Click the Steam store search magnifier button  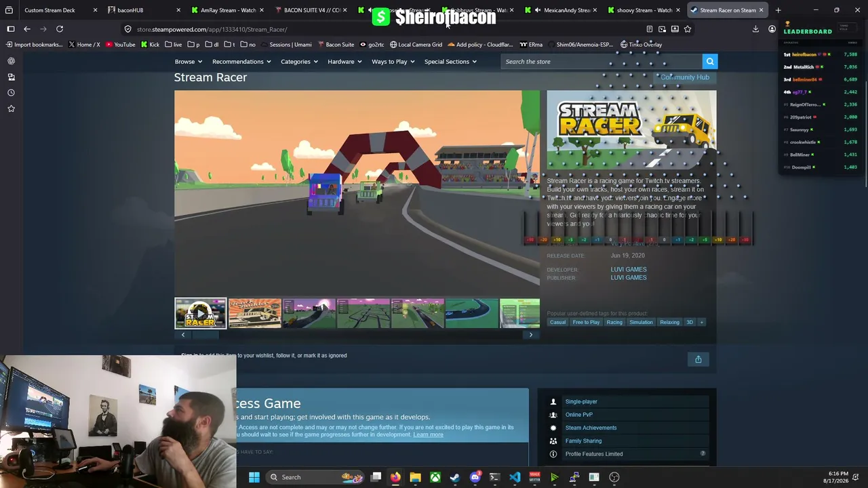coord(709,62)
